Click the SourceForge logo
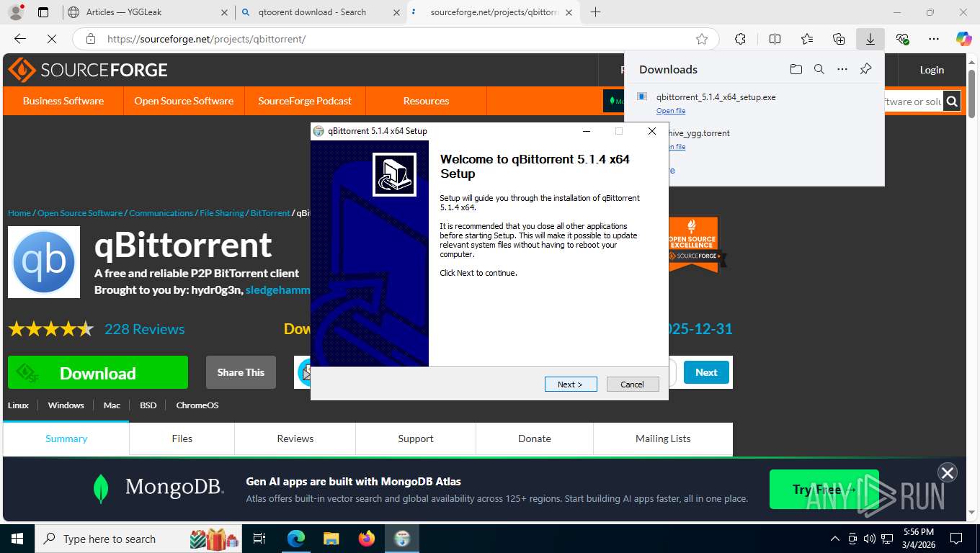Screen dimensions: 980x553 88,70
